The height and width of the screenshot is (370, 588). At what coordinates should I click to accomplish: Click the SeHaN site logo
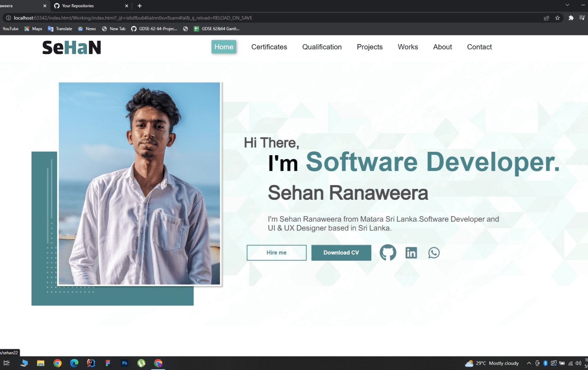71,48
